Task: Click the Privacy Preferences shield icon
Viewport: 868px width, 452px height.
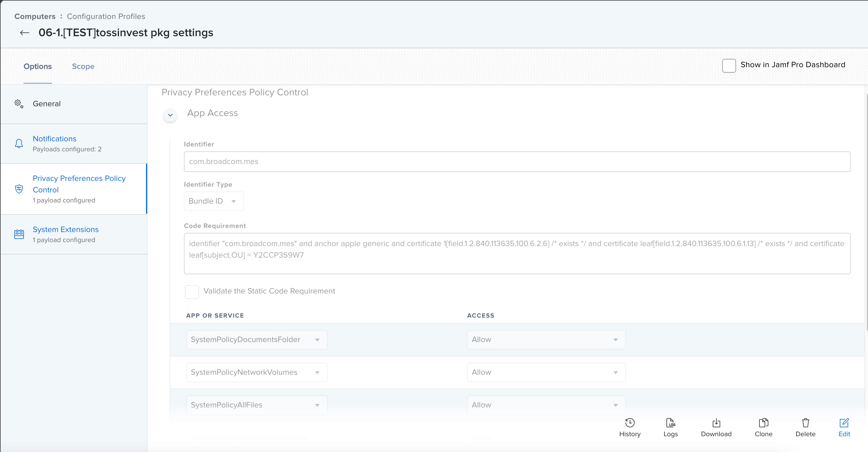Action: coord(19,189)
